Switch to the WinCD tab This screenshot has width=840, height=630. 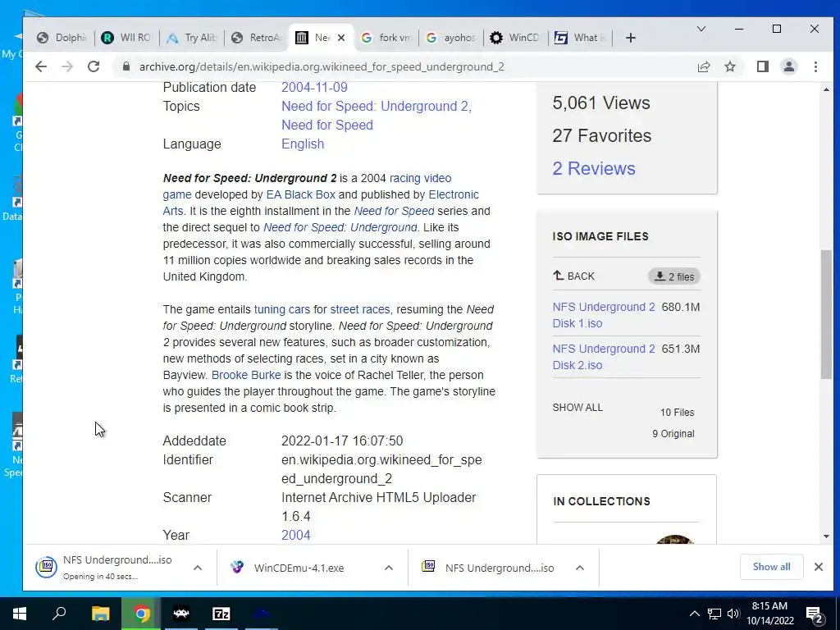[516, 38]
